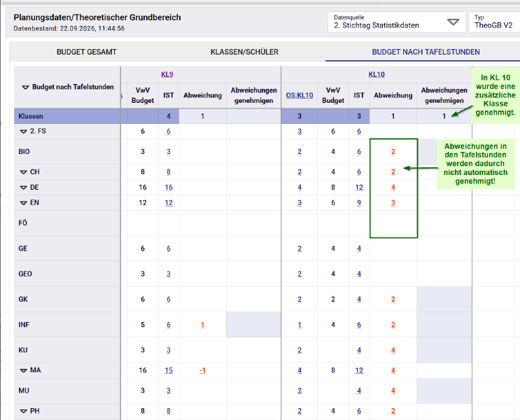The height and width of the screenshot is (420, 520).
Task: Click KL9 genehmigen cell in INF row
Action: (x=253, y=325)
